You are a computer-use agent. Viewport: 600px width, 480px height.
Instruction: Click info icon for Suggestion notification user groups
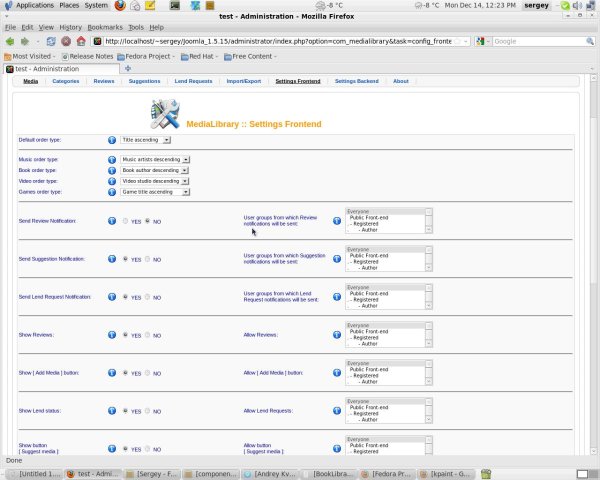click(337, 259)
